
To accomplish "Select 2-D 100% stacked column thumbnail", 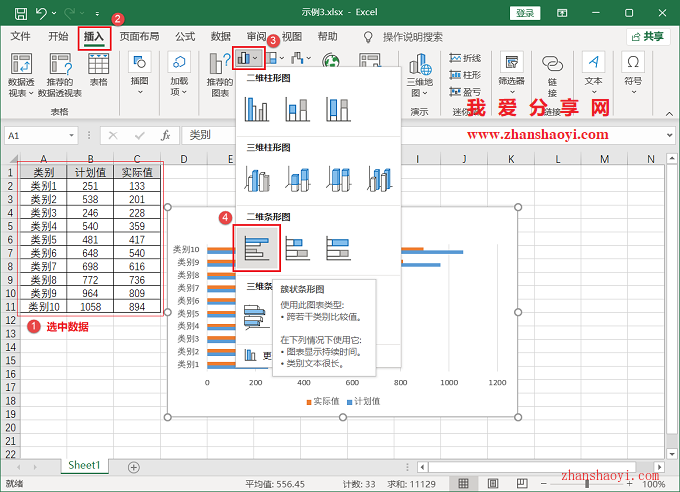I will point(338,109).
